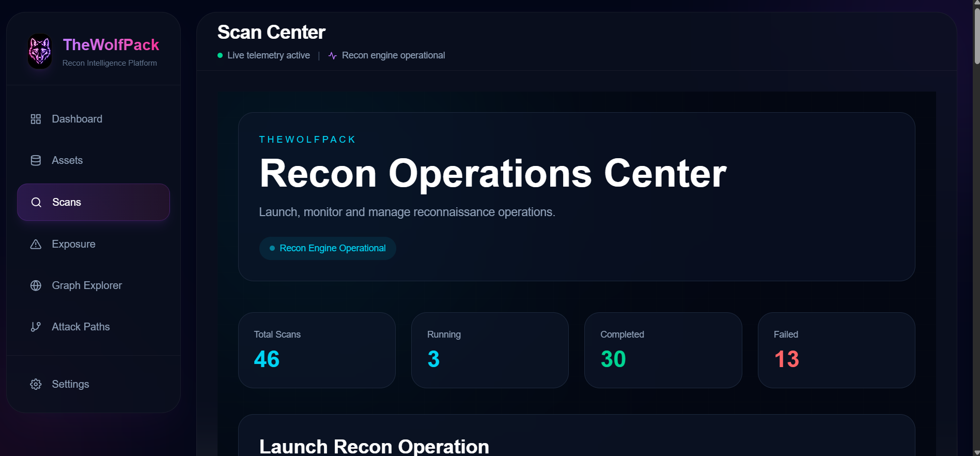The image size is (980, 456).
Task: Click the page vertical scrollbar thumb
Action: tap(976, 36)
